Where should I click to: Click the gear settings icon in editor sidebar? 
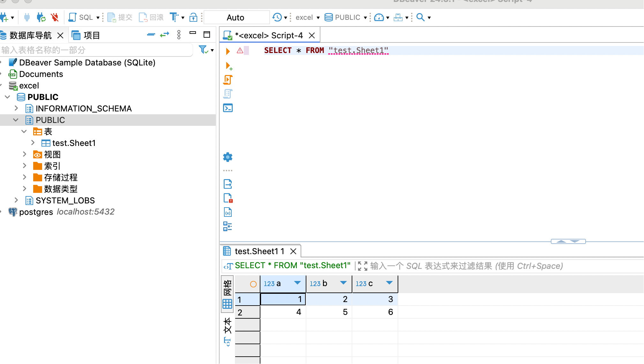tap(228, 157)
